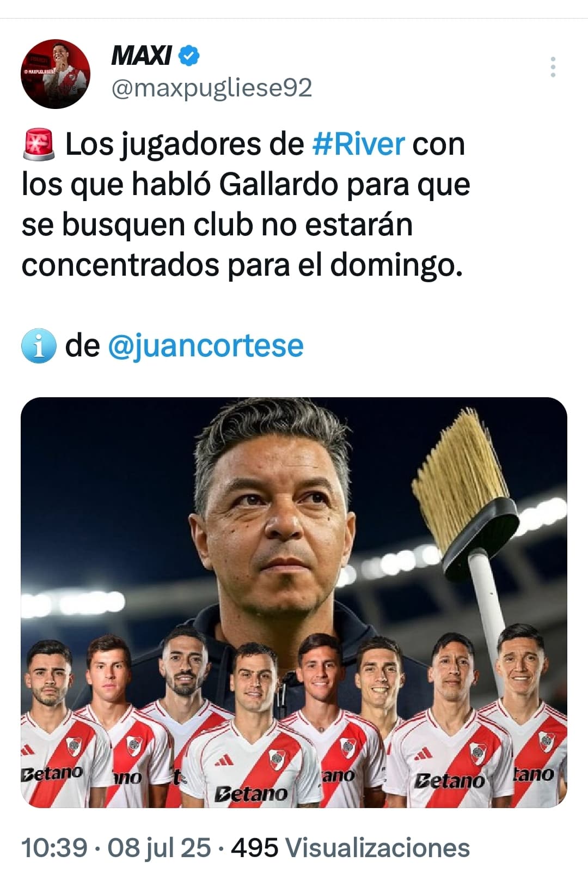Select the MAXI display name
The image size is (588, 880).
click(142, 56)
